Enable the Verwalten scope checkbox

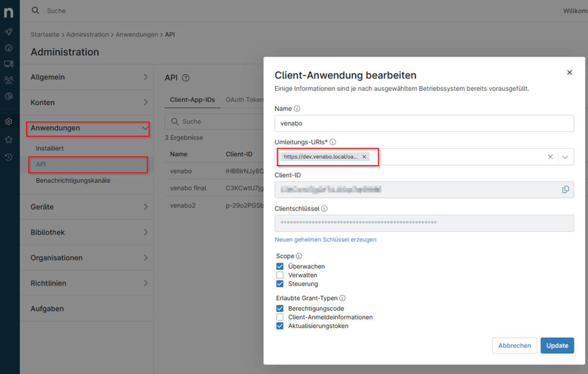tap(280, 275)
